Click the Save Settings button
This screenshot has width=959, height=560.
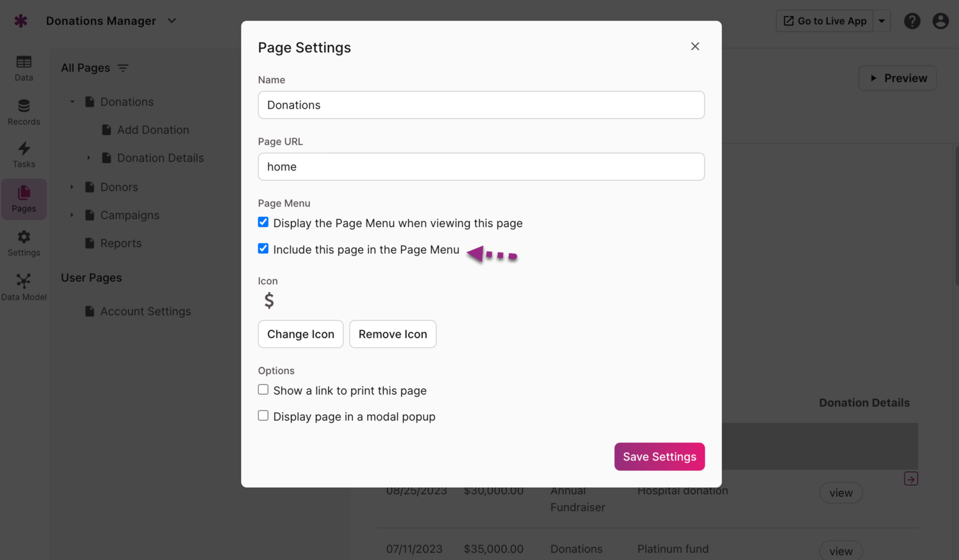(659, 456)
